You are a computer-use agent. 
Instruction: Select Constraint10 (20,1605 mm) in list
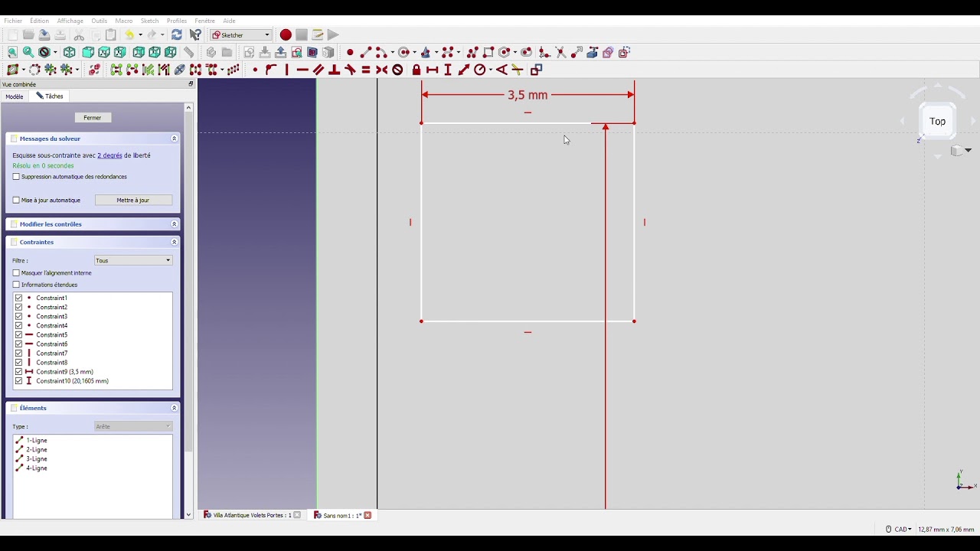pyautogui.click(x=72, y=381)
